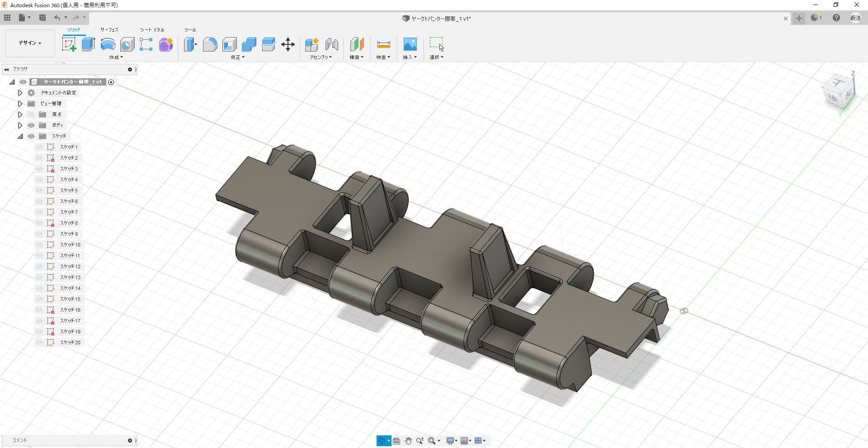The width and height of the screenshot is (868, 448).
Task: Click the Insert image icon
Action: point(410,44)
